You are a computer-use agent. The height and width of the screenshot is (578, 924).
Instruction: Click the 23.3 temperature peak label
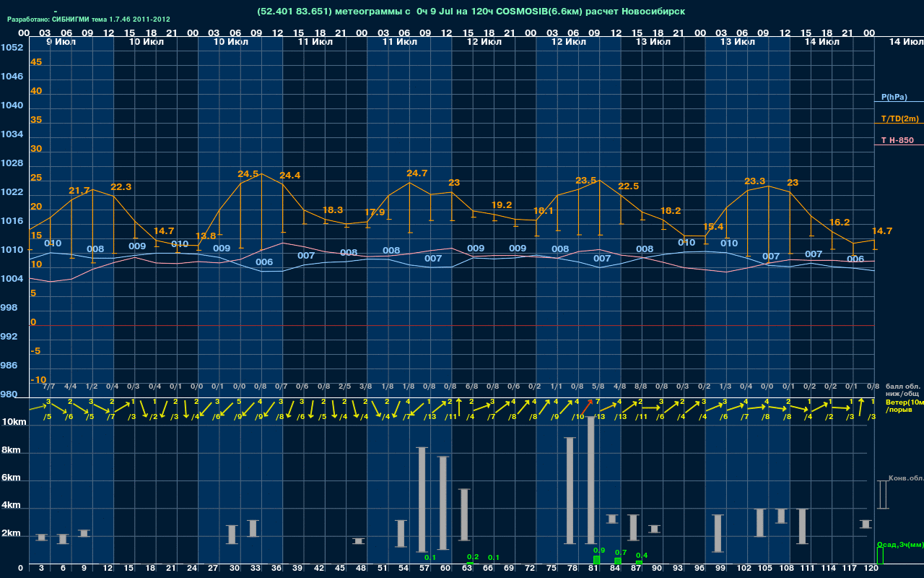pyautogui.click(x=755, y=181)
